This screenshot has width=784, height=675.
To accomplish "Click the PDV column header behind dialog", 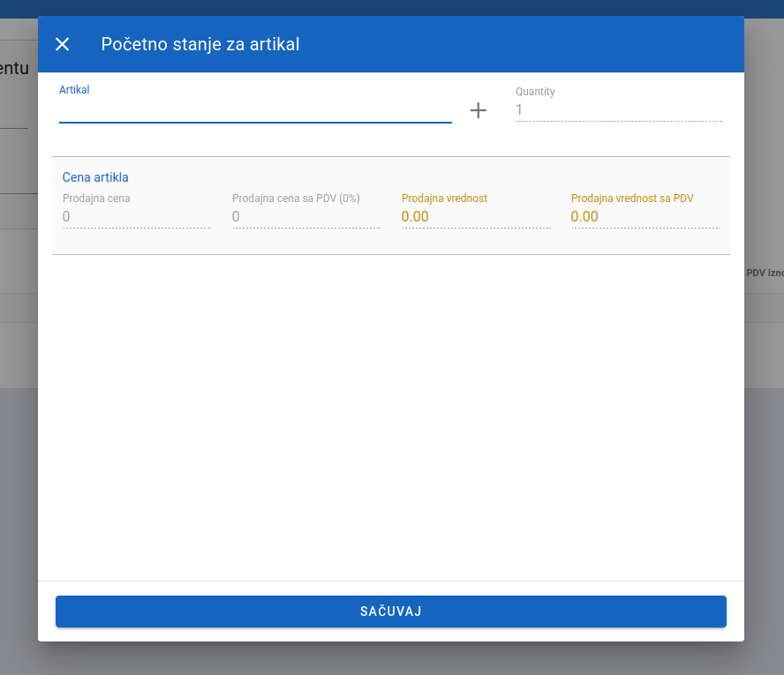I will (x=765, y=274).
